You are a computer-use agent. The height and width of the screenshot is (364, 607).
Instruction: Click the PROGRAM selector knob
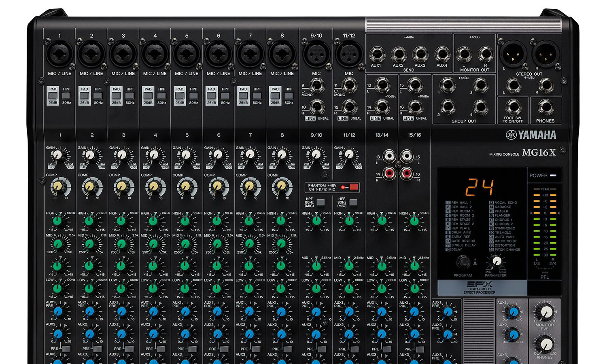463,262
